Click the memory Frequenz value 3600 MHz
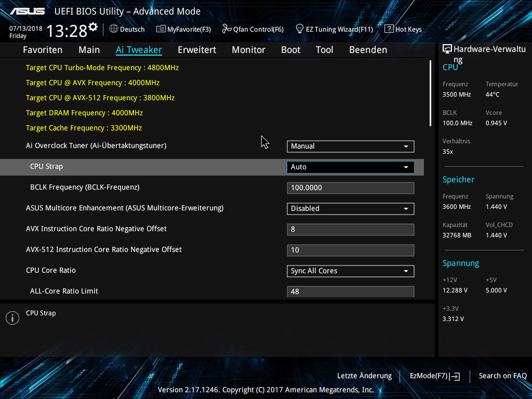Viewport: 532px width, 399px height. 456,207
